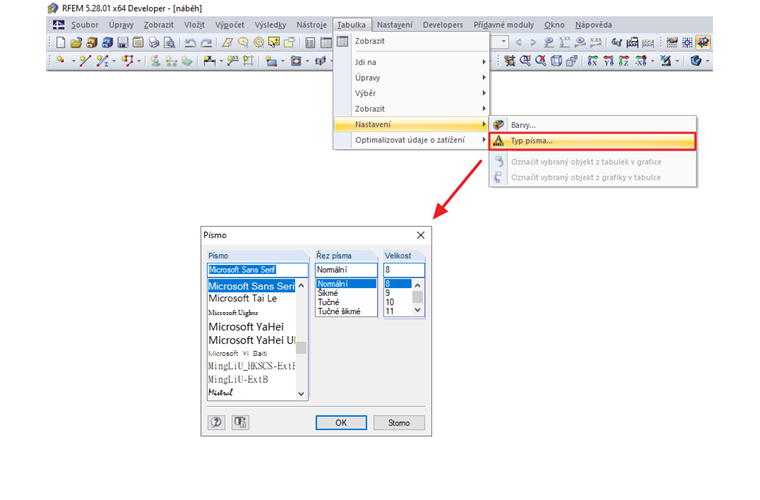
Task: Open the Přídavné moduly menu
Action: tap(504, 25)
